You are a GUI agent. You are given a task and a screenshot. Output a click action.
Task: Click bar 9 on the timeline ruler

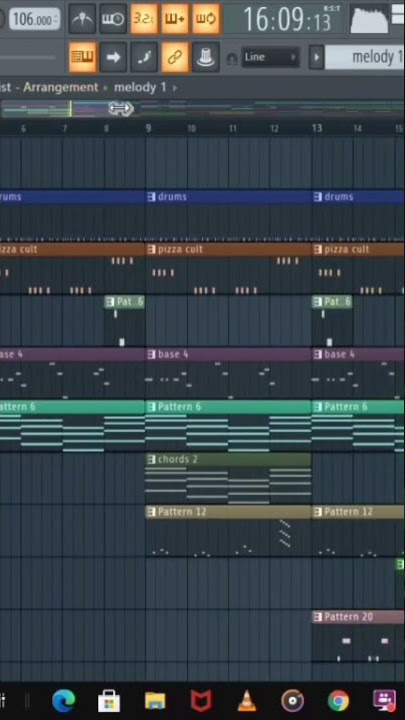coord(148,128)
